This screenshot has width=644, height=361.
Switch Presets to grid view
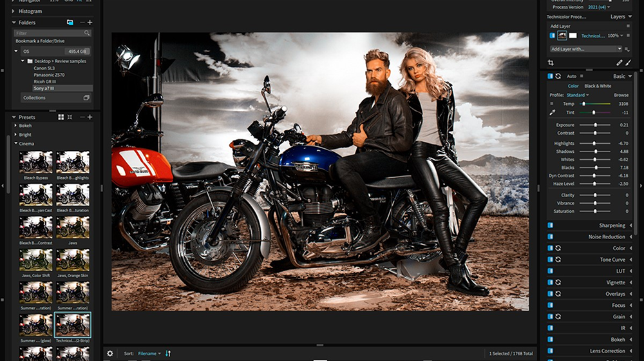tap(61, 117)
